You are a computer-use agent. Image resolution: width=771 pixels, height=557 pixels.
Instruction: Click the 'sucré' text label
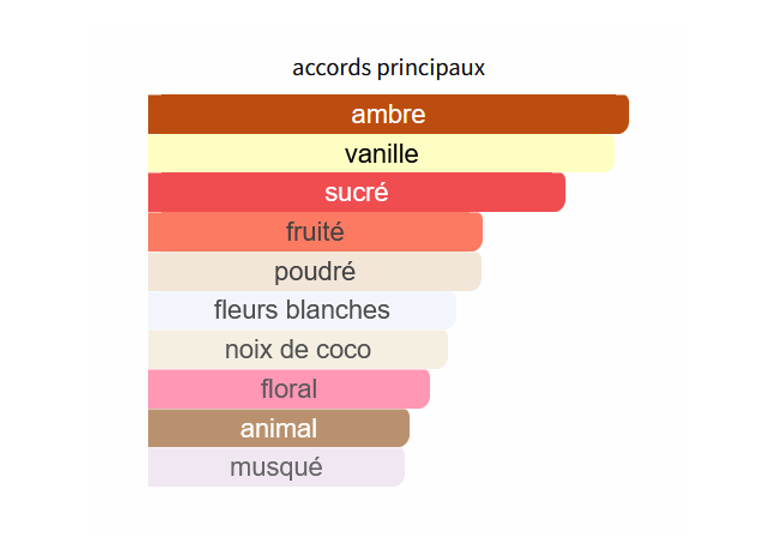point(356,192)
